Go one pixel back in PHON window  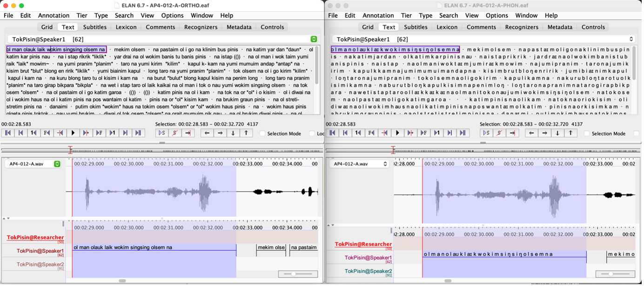pyautogui.click(x=384, y=133)
